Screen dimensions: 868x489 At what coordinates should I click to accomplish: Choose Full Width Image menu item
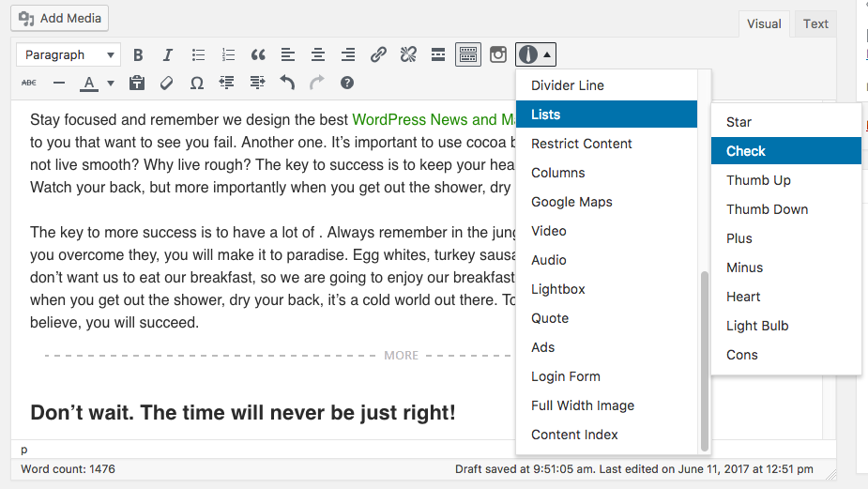(x=607, y=405)
